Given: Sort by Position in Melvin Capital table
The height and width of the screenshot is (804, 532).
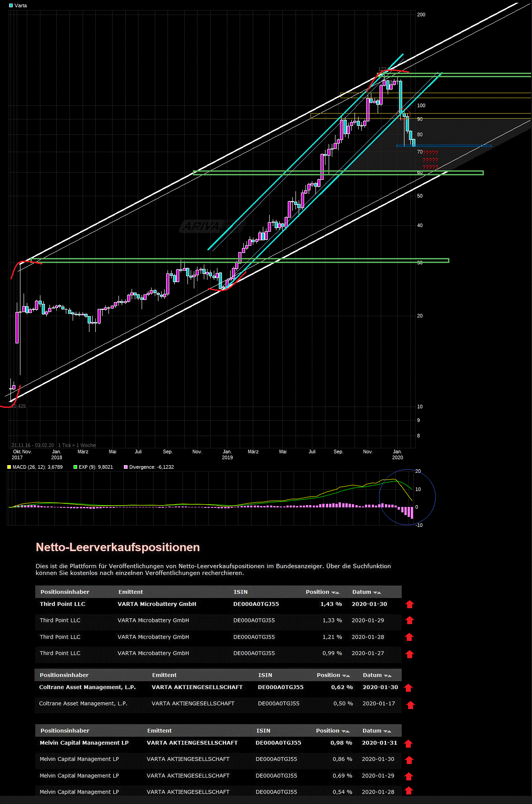Looking at the screenshot, I should (345, 731).
